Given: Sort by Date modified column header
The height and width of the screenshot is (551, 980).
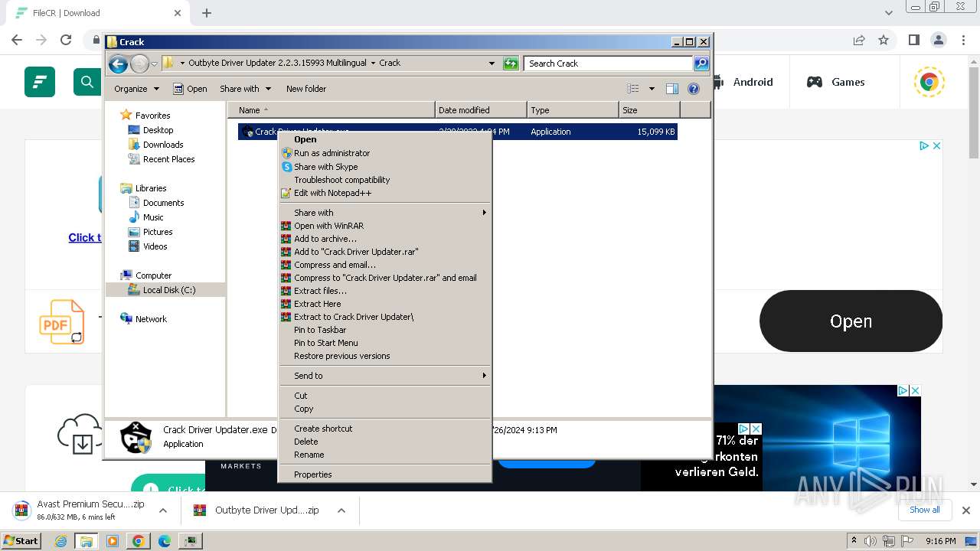Looking at the screenshot, I should pos(481,110).
